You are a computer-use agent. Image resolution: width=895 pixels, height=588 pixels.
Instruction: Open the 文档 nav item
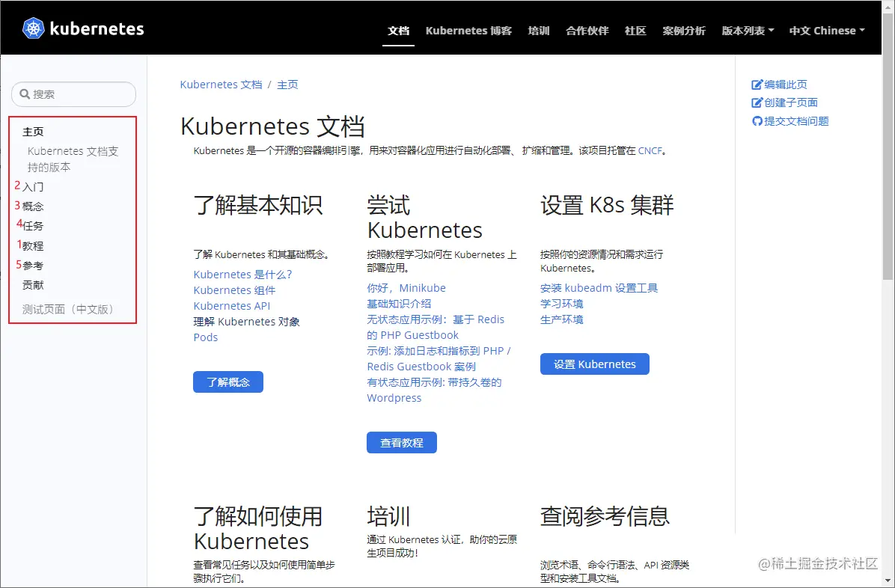(398, 31)
